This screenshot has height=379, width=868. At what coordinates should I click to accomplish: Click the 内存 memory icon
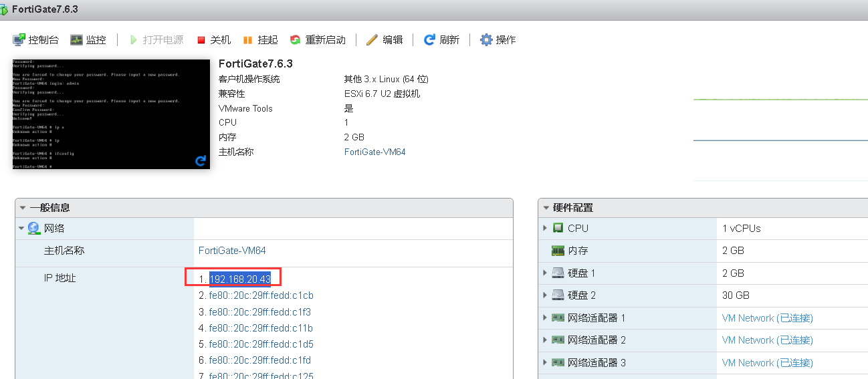[x=558, y=251]
